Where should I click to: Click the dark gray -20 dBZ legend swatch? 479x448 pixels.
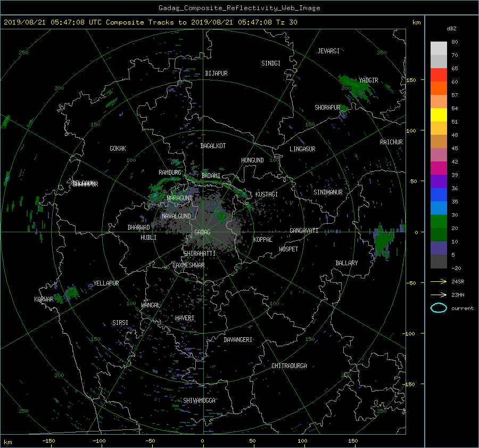439,261
